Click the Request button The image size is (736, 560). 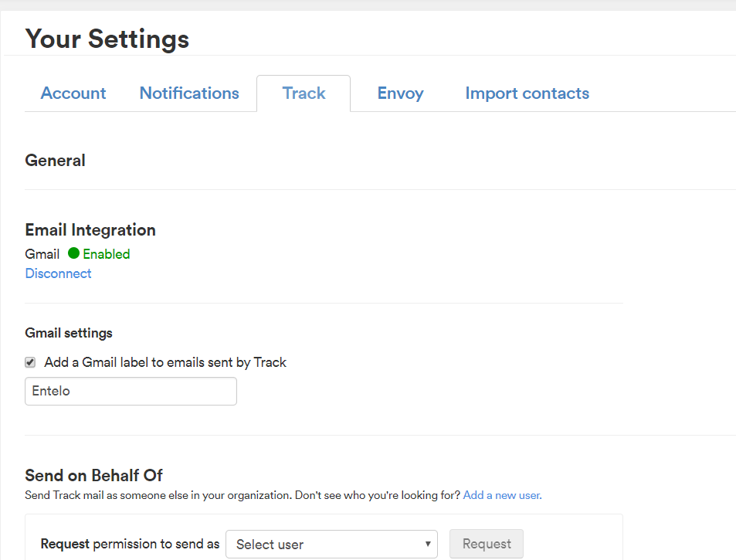487,544
